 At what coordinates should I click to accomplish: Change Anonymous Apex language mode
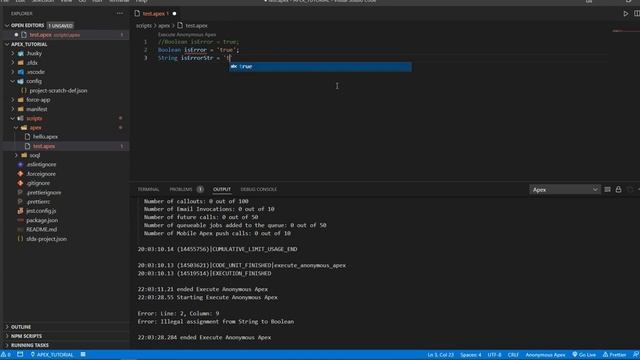545,355
